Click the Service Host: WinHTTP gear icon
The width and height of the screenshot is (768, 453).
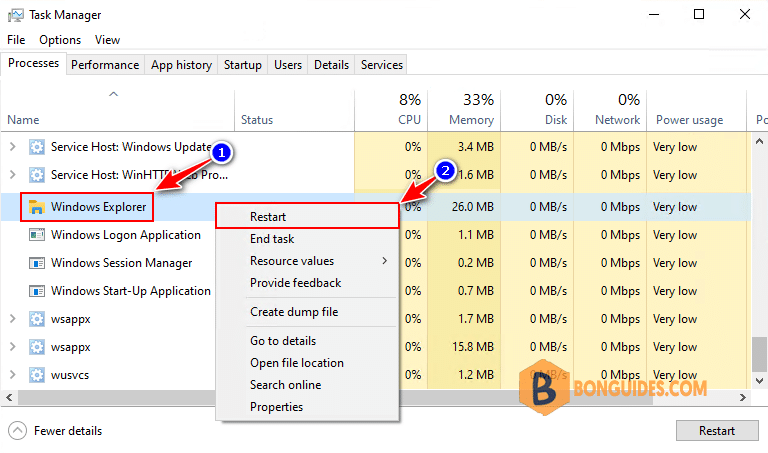click(x=37, y=175)
